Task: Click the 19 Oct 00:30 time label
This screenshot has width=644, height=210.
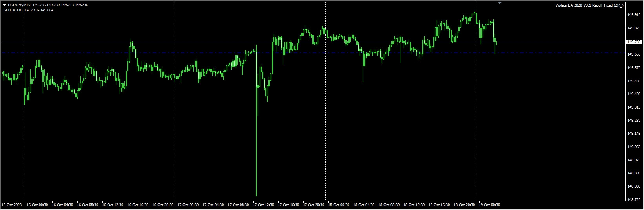Action: click(490, 205)
